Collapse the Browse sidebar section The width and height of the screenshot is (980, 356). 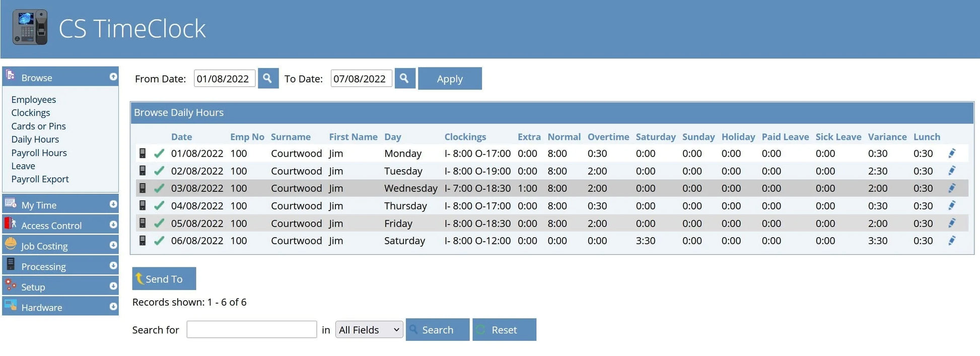pyautogui.click(x=113, y=77)
